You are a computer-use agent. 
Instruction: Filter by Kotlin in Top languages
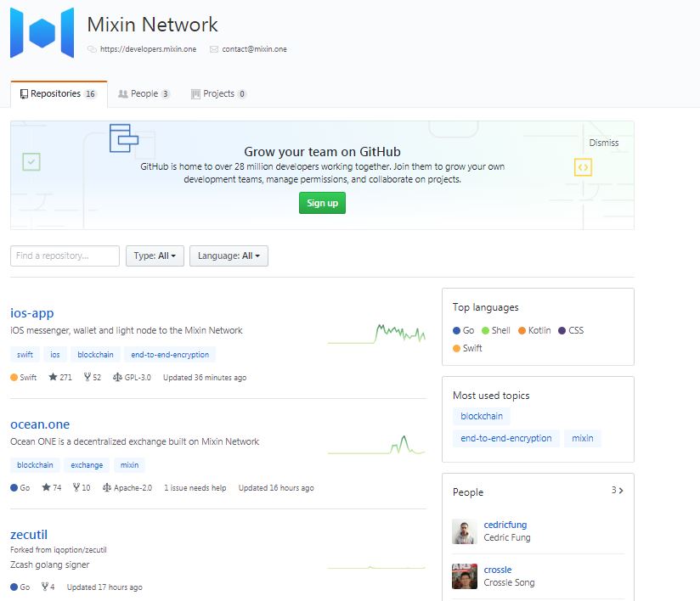534,330
